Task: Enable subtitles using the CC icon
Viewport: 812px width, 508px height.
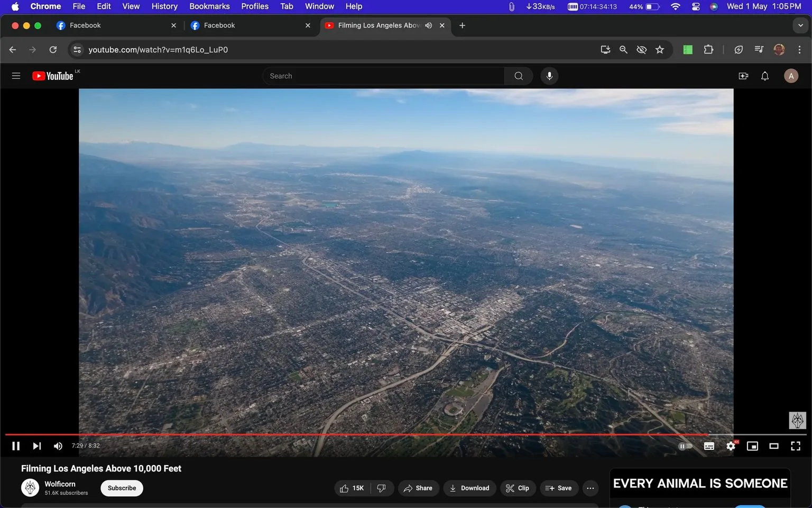Action: click(709, 446)
